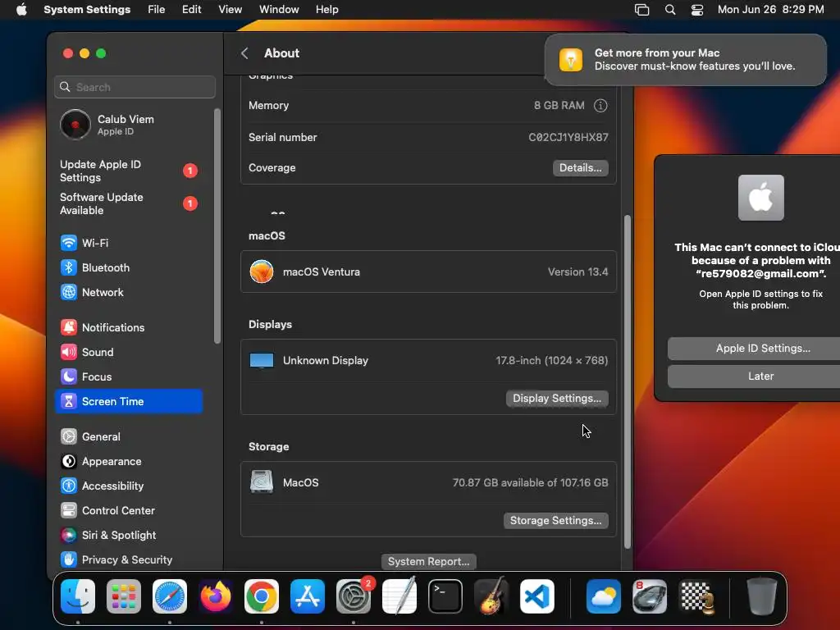This screenshot has height=630, width=840.
Task: Open Bluetooth settings pane
Action: point(129,267)
